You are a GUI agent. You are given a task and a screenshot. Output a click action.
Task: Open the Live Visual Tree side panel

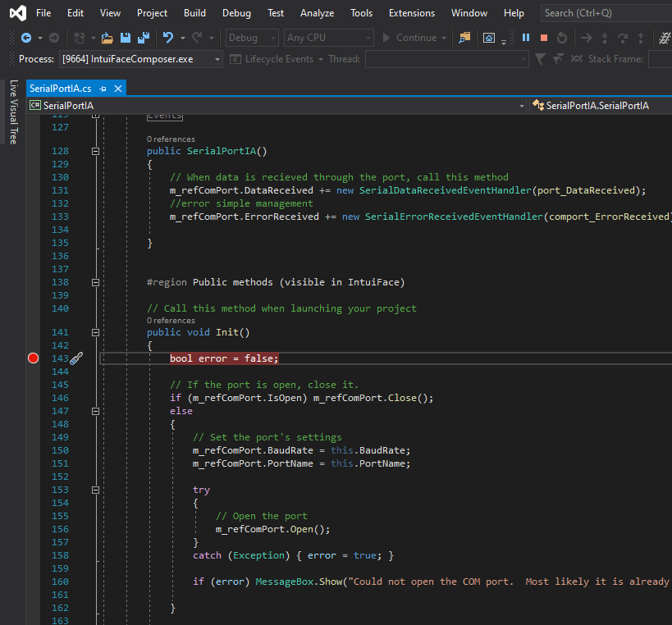tap(13, 112)
